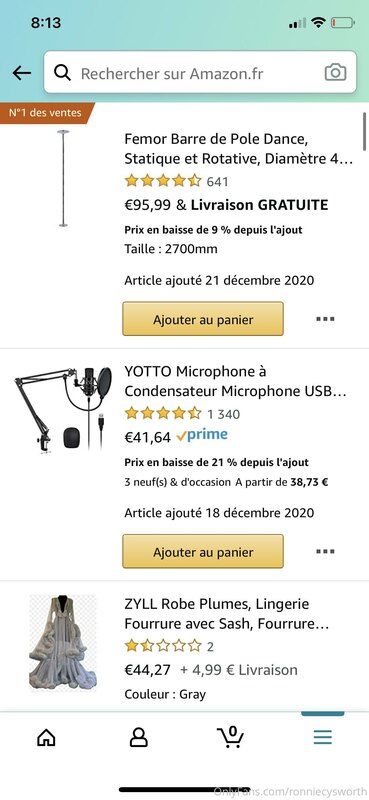
Task: Tap the pole dance bar product image
Action: click(63, 178)
